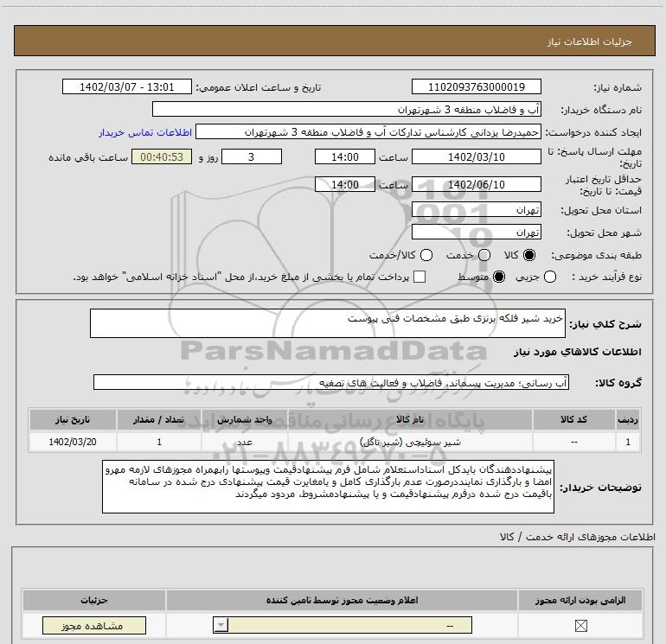Check the اسناد خزانه اسلامی payment checkbox
Viewport: 666px width, 644px height.
click(419, 277)
